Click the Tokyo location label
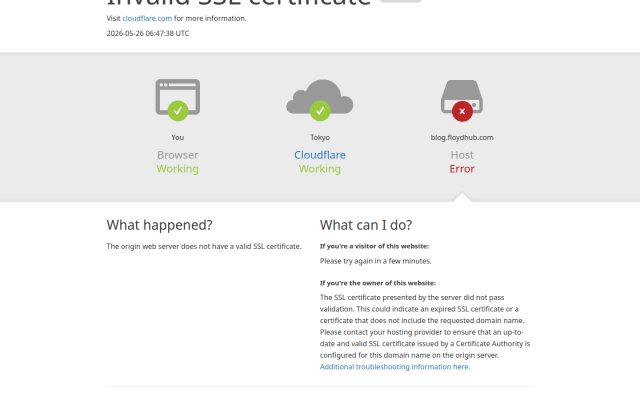 tap(320, 138)
